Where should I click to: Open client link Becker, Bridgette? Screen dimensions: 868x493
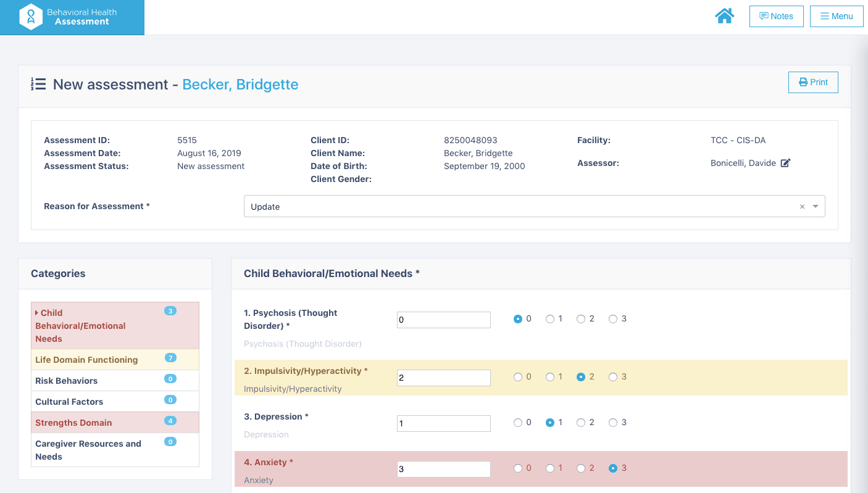click(240, 85)
